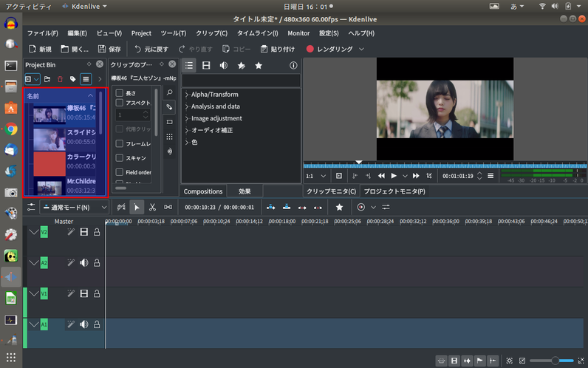Image resolution: width=588 pixels, height=368 pixels.
Task: Select the arrow selection tool
Action: pyautogui.click(x=137, y=207)
